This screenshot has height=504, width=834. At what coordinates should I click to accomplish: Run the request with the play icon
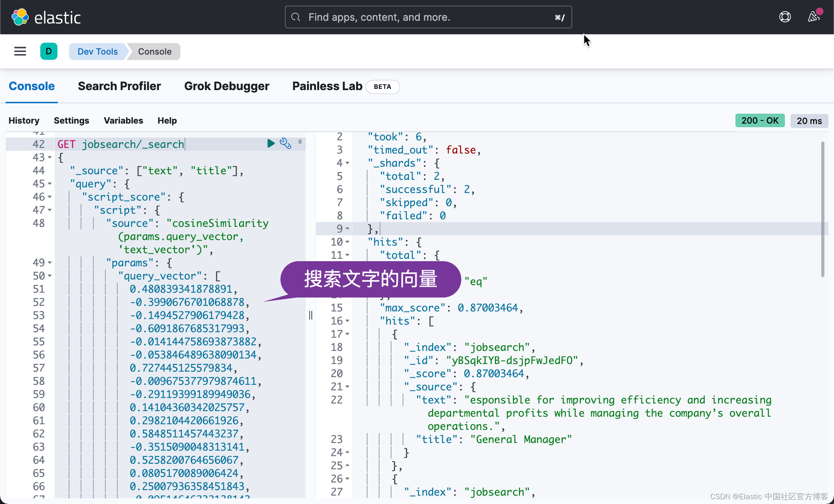pos(271,144)
